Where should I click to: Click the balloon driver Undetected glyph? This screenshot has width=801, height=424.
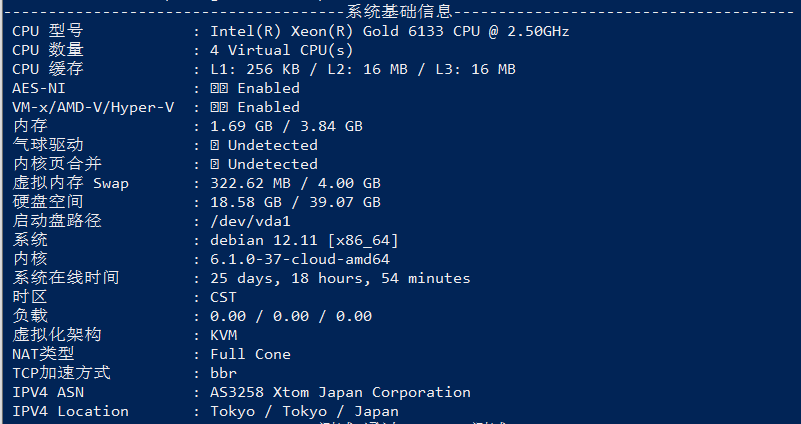pos(215,146)
